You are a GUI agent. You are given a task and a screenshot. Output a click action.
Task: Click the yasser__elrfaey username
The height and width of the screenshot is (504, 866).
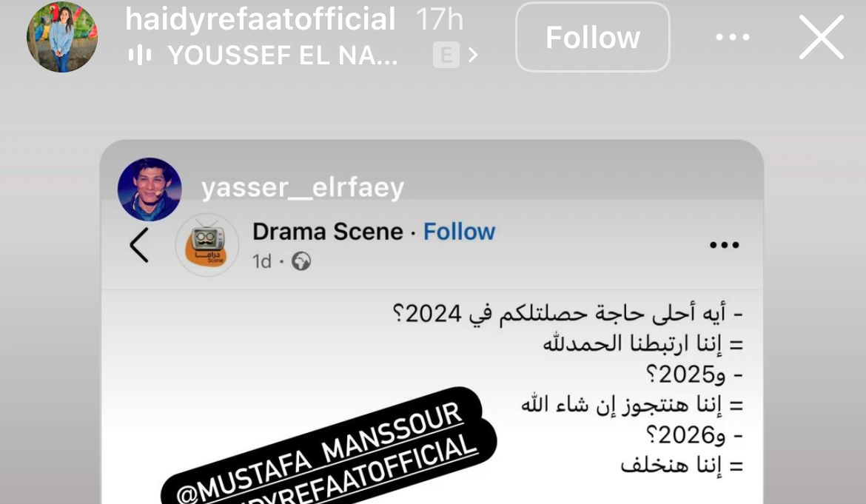point(303,188)
